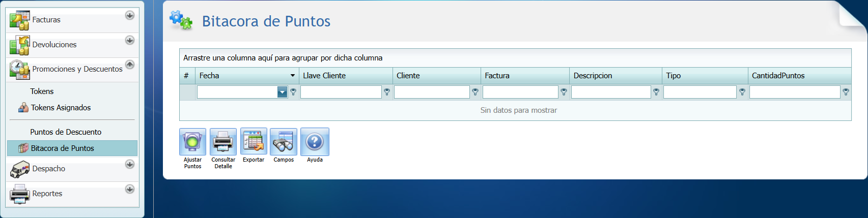Focus the Descripcion filter input

pos(611,92)
